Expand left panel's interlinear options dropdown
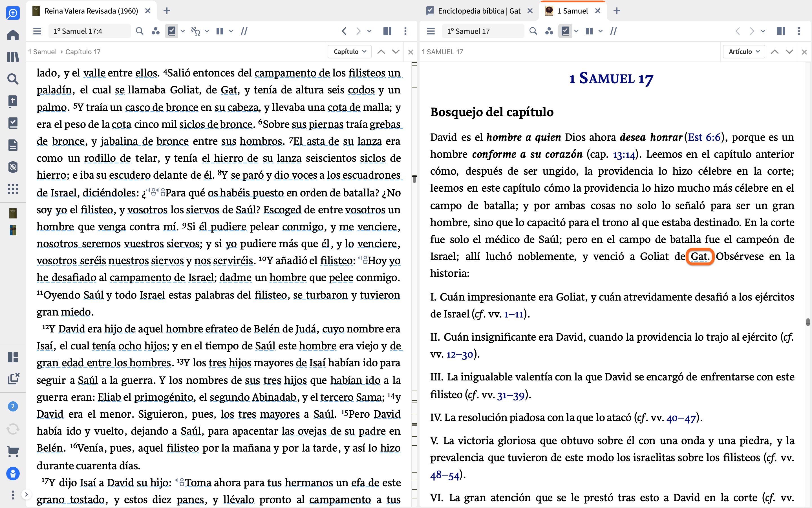Viewport: 812px width, 508px height. (x=207, y=31)
